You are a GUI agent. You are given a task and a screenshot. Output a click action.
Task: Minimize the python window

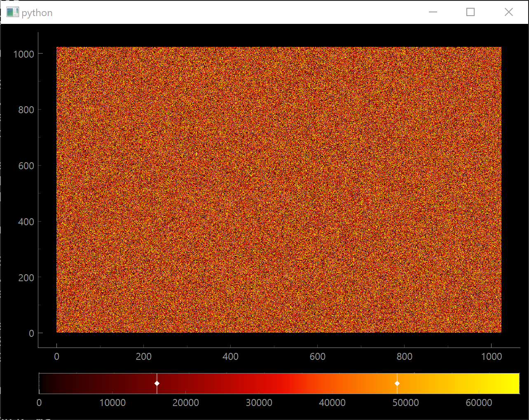click(x=433, y=12)
